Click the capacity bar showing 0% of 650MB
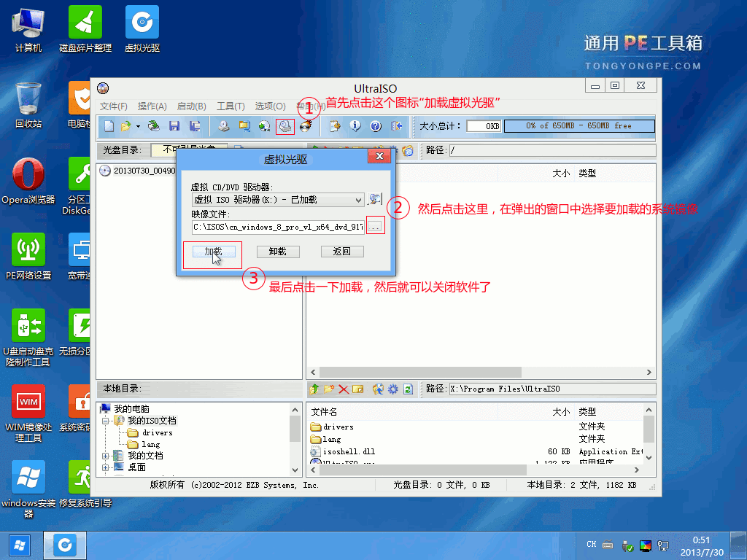747x560 pixels. pyautogui.click(x=579, y=125)
